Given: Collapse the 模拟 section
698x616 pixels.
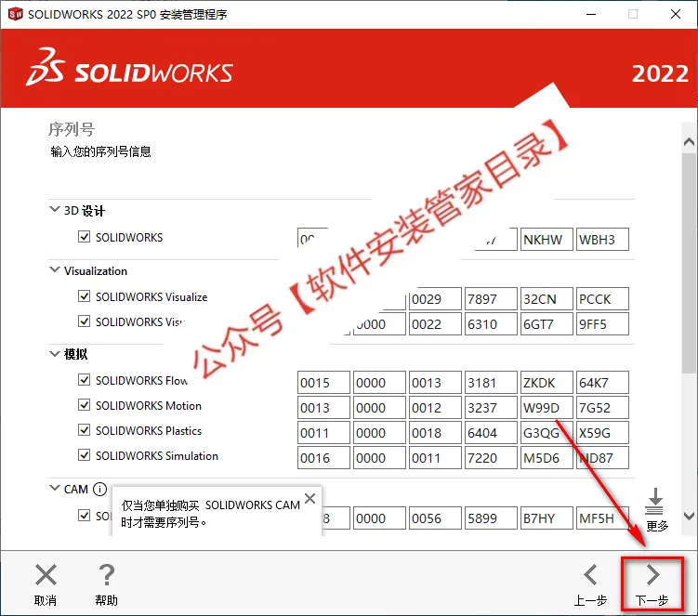Looking at the screenshot, I should [54, 354].
